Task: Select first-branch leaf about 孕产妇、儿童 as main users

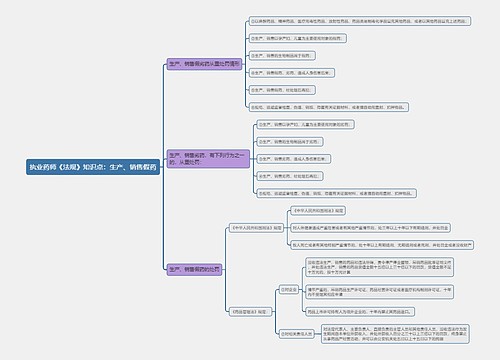Action: pos(298,38)
